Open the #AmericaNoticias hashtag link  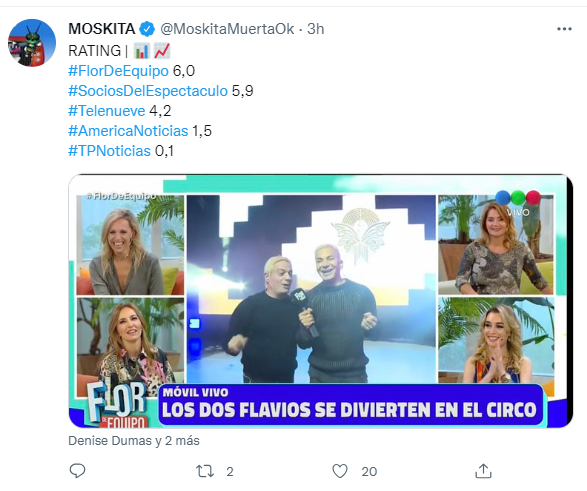(x=128, y=131)
